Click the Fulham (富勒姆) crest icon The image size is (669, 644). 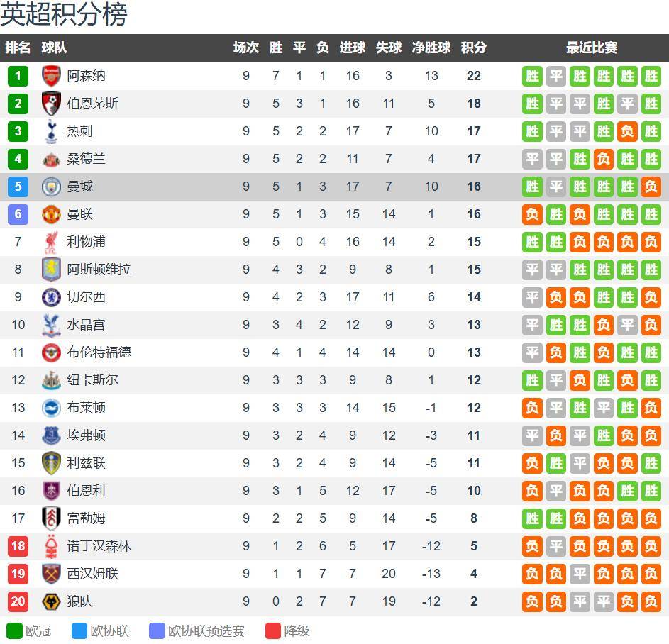(51, 518)
